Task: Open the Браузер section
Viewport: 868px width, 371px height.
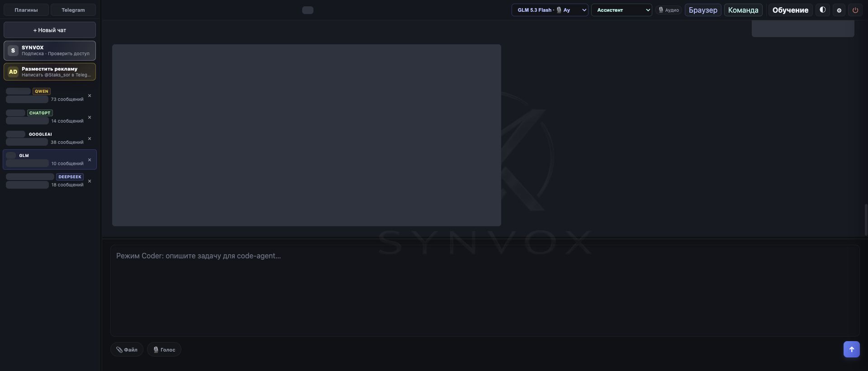Action: [703, 10]
